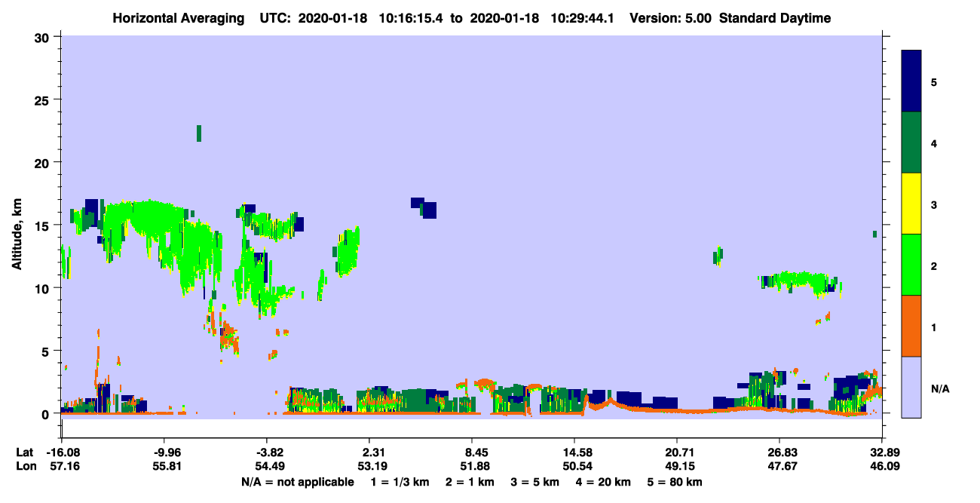
Task: Click the orange colorbar segment labeled 1
Action: (911, 326)
